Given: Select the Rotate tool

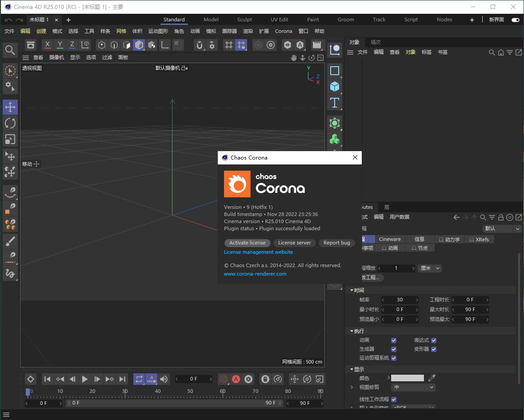Looking at the screenshot, I should pyautogui.click(x=10, y=123).
